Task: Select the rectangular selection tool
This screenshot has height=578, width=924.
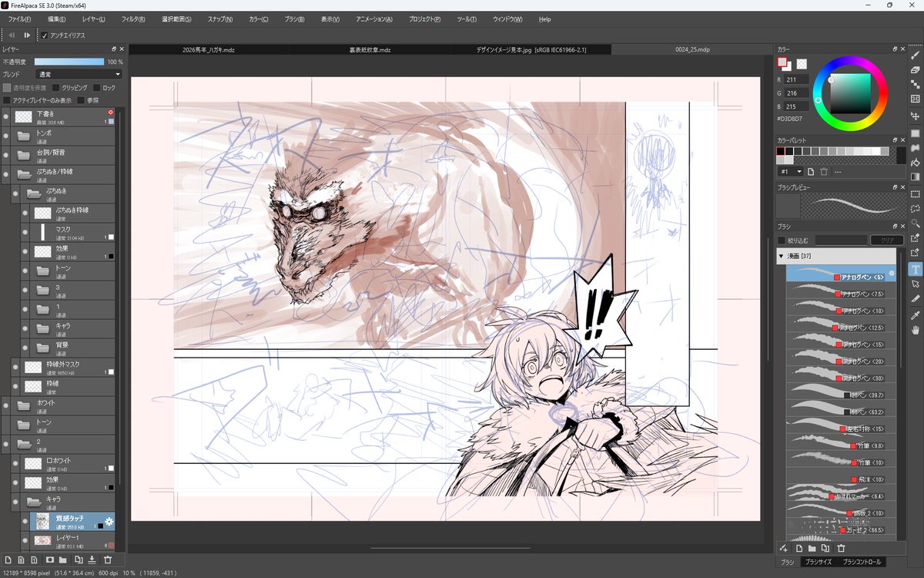Action: pos(915,193)
